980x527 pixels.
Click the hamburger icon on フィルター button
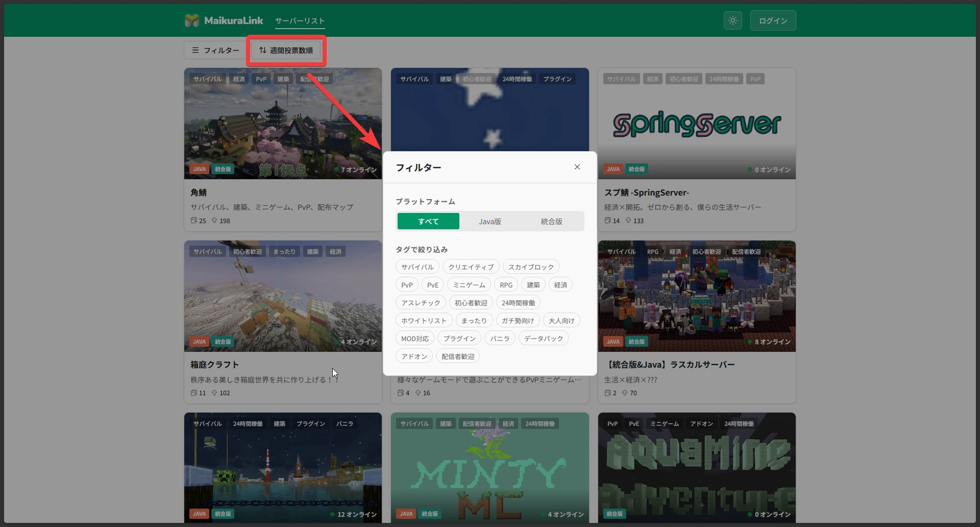click(195, 50)
